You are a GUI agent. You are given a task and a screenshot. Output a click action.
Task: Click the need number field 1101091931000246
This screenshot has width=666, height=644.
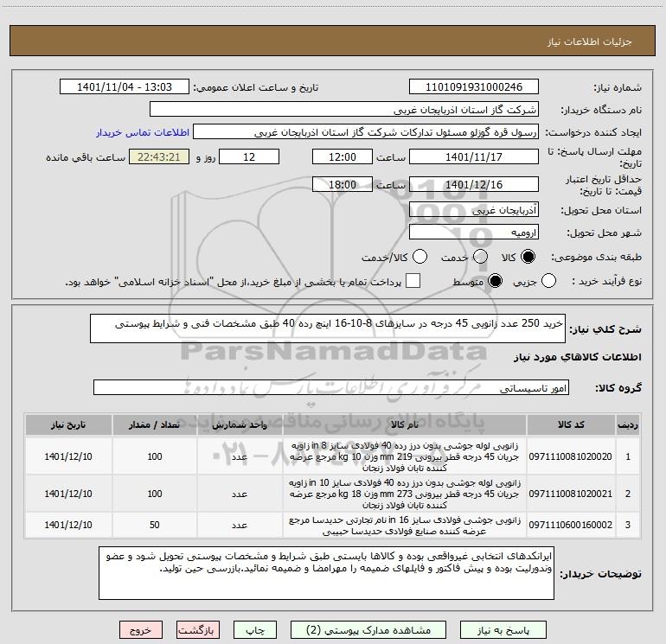point(474,87)
